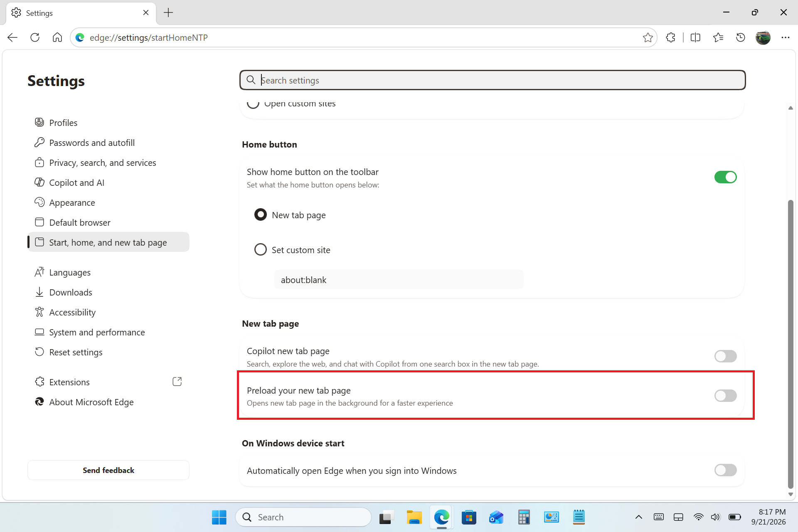Disable Show home button on toolbar
Viewport: 798px width, 532px height.
coord(725,177)
